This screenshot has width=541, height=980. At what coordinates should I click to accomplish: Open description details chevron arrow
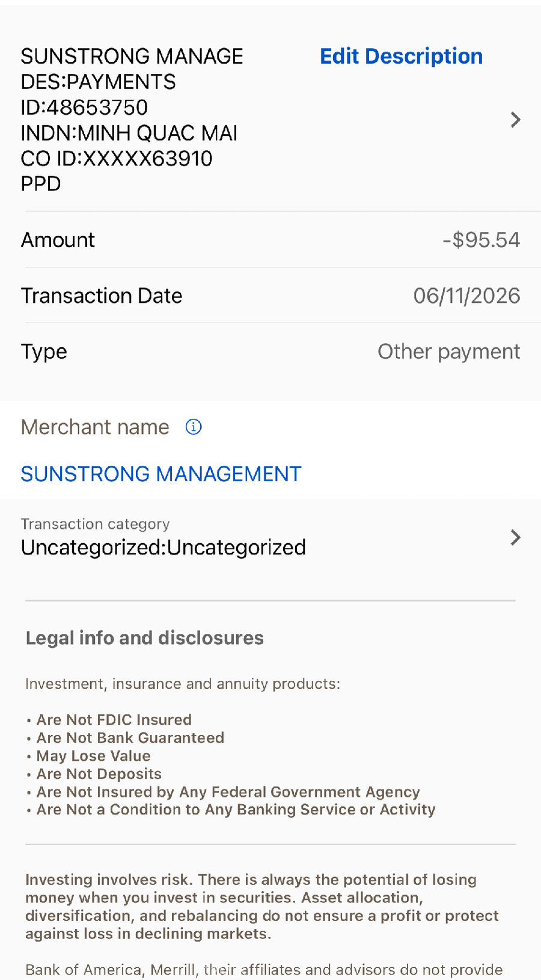(515, 120)
